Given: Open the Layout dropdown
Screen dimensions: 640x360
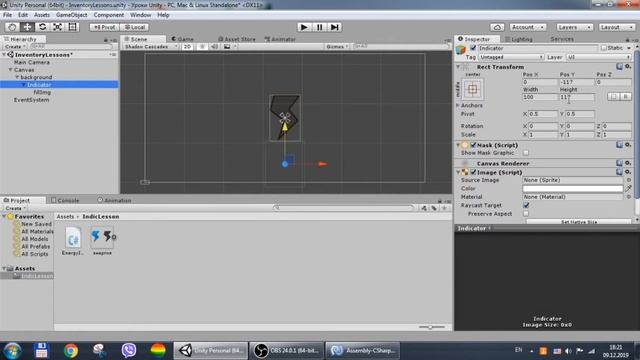Looking at the screenshot, I should pos(616,27).
